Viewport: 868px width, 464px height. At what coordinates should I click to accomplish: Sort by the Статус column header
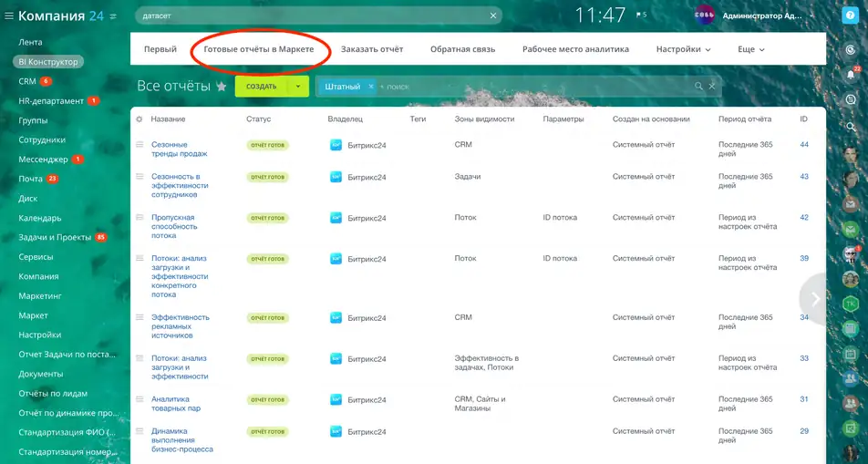click(259, 119)
